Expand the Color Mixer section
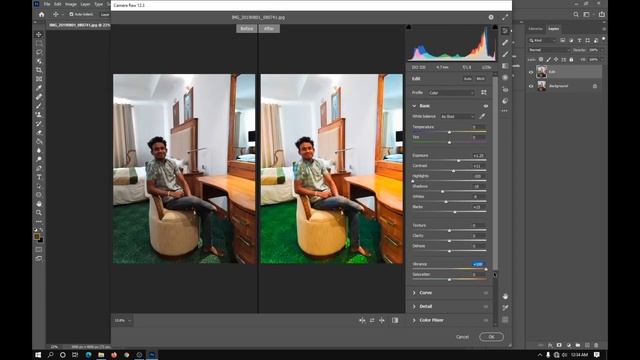Screen dimensions: 640x360 (414, 320)
